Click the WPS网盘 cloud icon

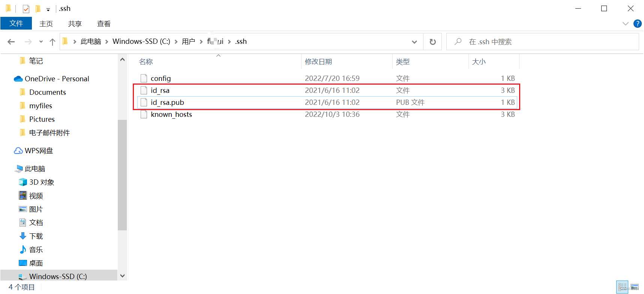[x=18, y=151]
